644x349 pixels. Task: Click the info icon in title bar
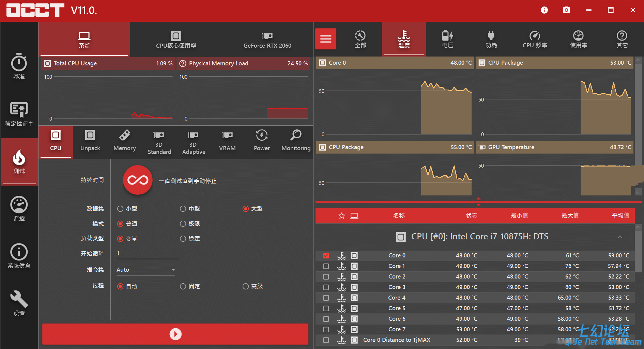[544, 10]
